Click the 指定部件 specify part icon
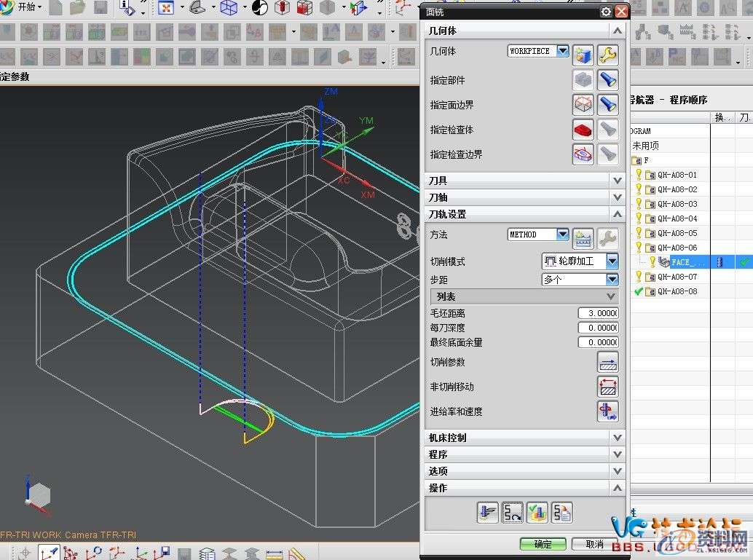 coord(583,79)
